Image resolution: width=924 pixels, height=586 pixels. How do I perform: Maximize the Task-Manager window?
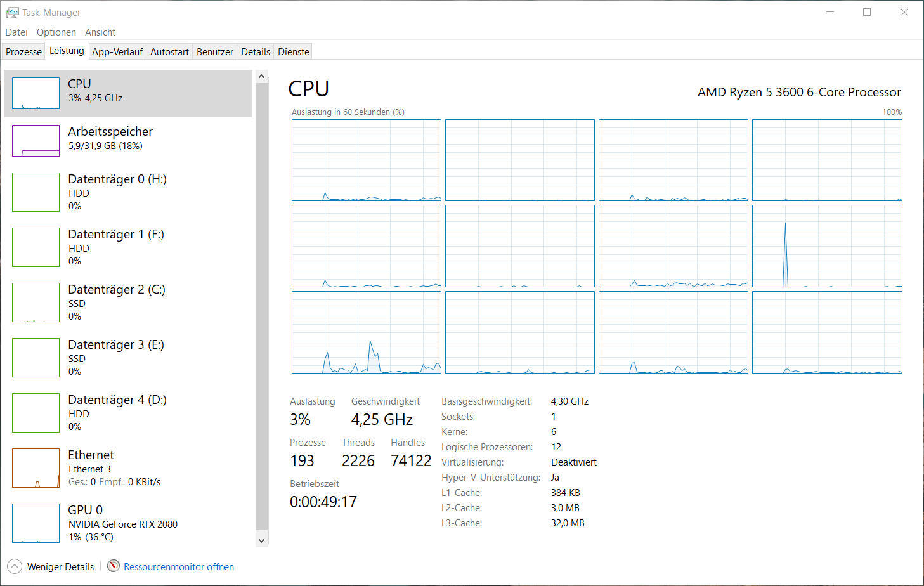pos(867,12)
